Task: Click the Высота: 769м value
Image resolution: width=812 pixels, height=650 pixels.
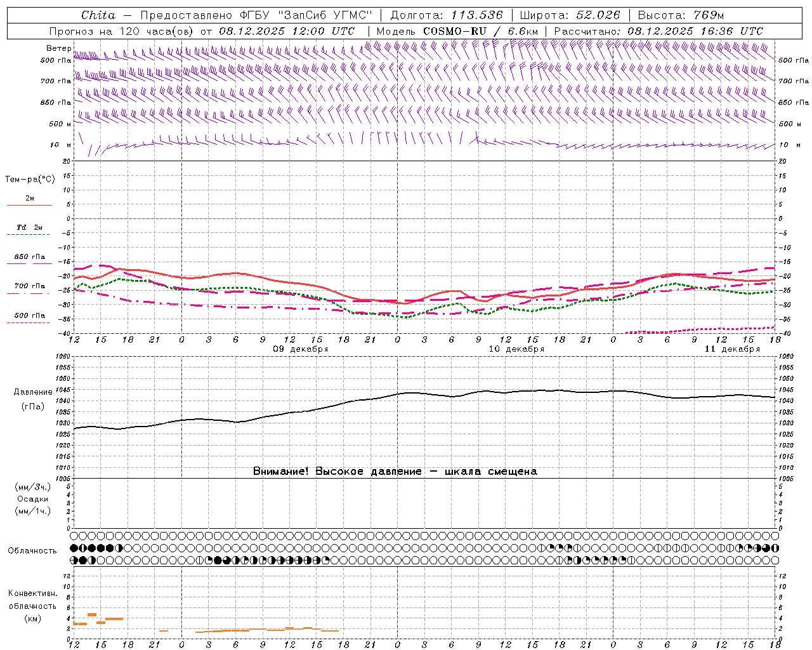Action: [x=681, y=15]
